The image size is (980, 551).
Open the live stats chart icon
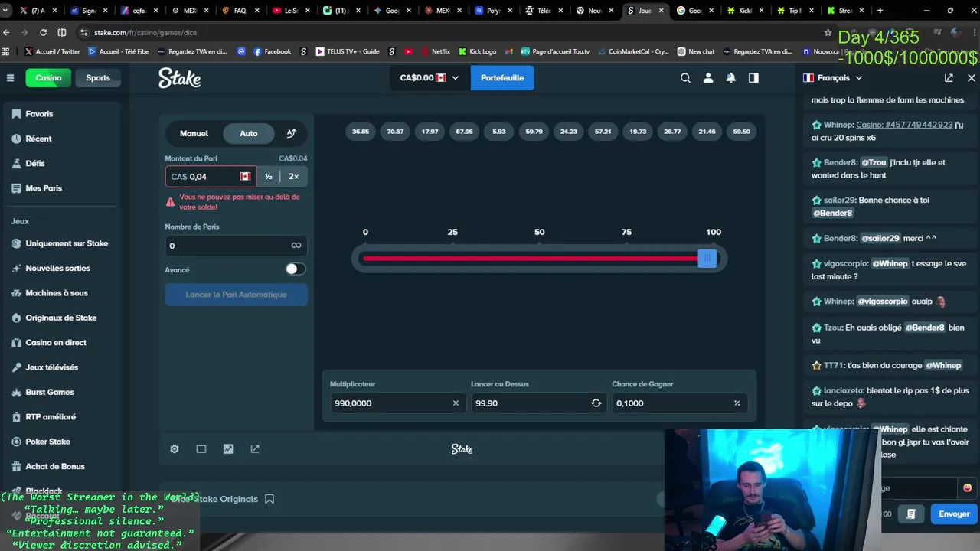click(228, 449)
